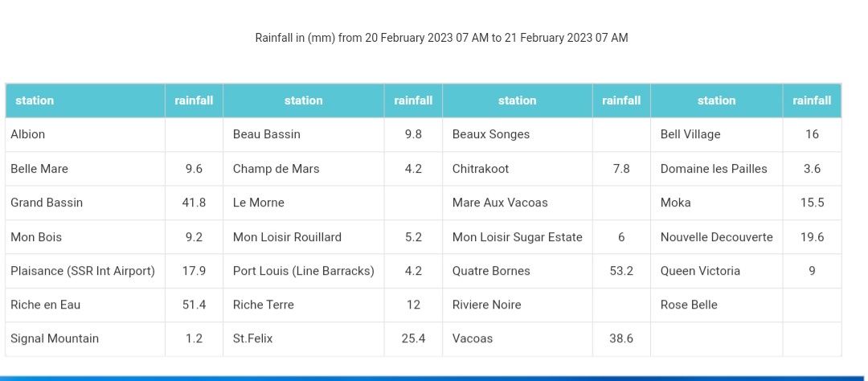Click the station header above Albion
Image resolution: width=868 pixels, height=381 pixels.
coord(35,100)
